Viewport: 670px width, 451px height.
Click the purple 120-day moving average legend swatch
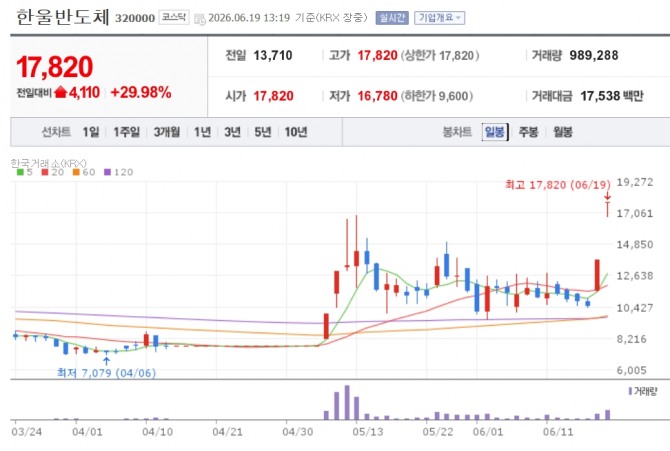[107, 172]
